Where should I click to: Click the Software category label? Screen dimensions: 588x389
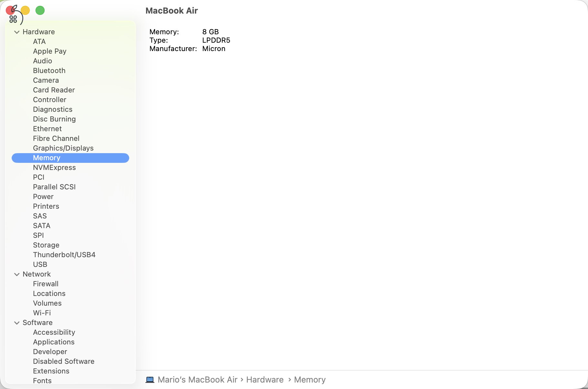(x=37, y=323)
